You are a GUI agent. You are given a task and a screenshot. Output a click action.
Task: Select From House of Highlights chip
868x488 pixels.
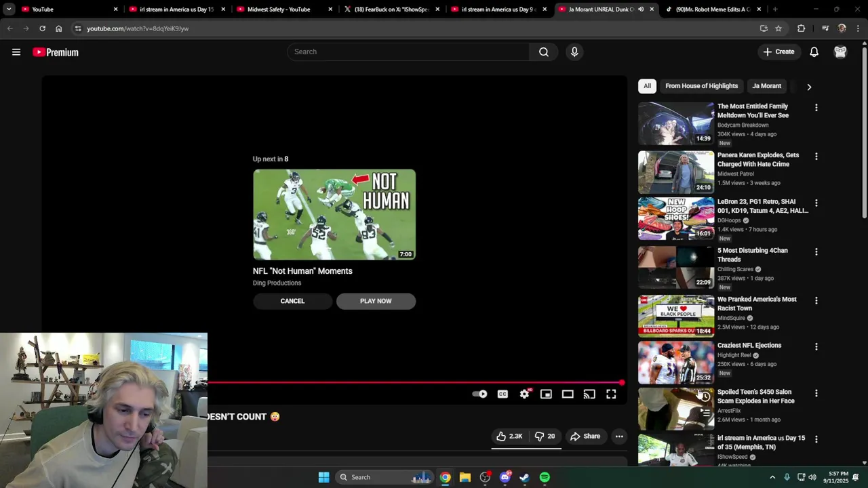click(701, 86)
